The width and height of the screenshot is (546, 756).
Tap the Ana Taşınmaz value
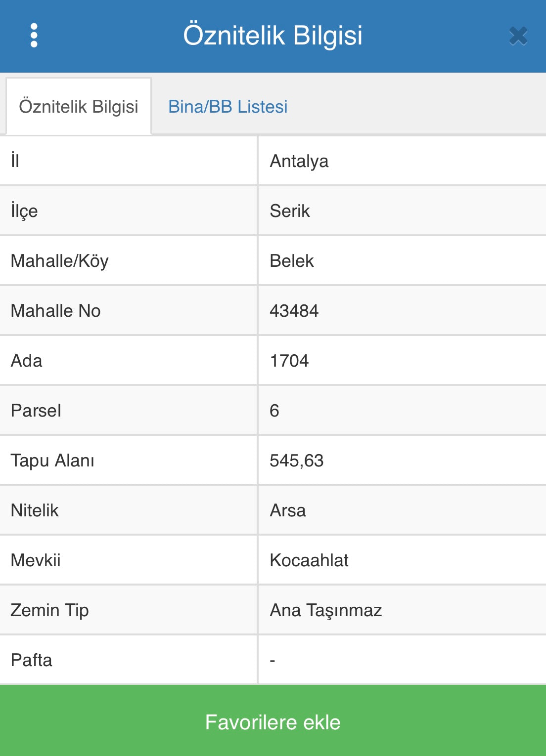point(325,610)
